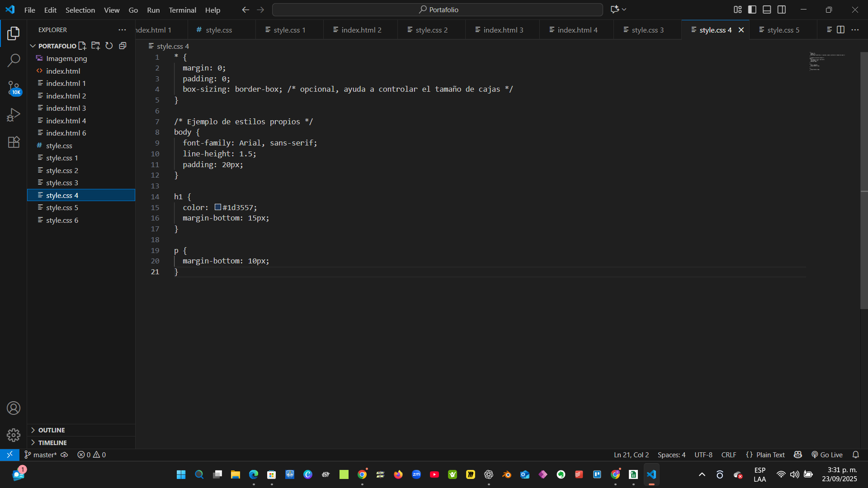This screenshot has height=488, width=868.
Task: Open the Extensions view
Action: click(x=14, y=142)
